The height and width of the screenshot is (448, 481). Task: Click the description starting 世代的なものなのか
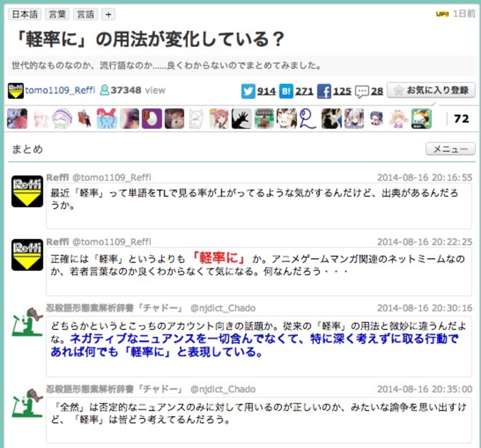pyautogui.click(x=167, y=66)
